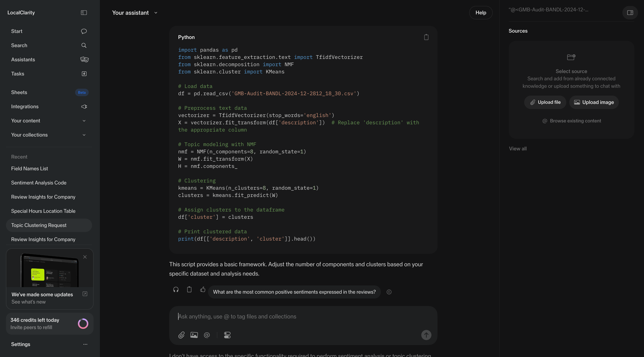Toggle chat options switch icon

[227, 335]
